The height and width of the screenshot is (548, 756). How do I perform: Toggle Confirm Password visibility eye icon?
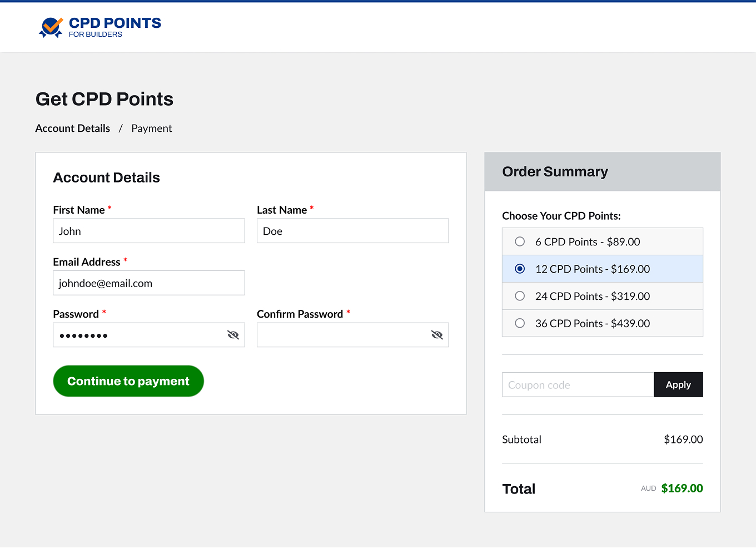[437, 335]
